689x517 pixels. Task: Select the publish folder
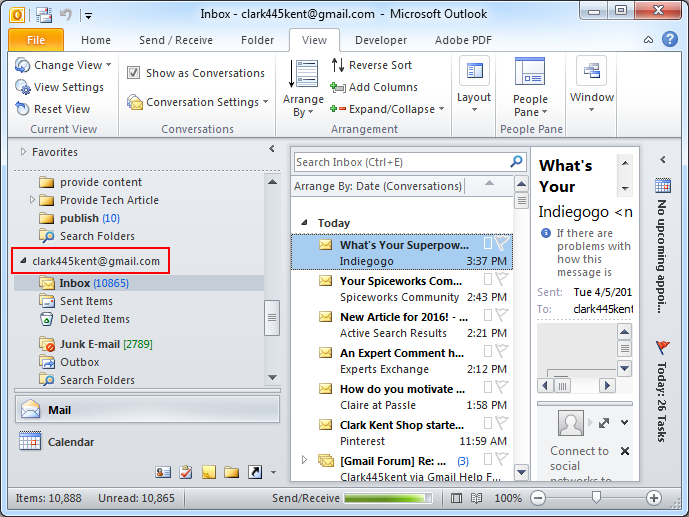[x=90, y=218]
